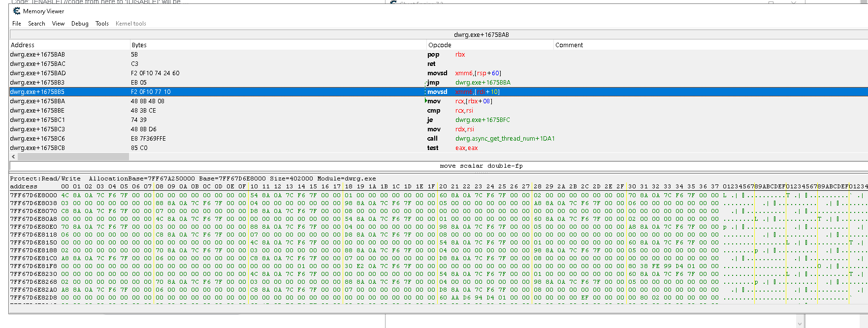Select the call async_get_thread_num row
The width and height of the screenshot is (868, 328).
(439, 139)
